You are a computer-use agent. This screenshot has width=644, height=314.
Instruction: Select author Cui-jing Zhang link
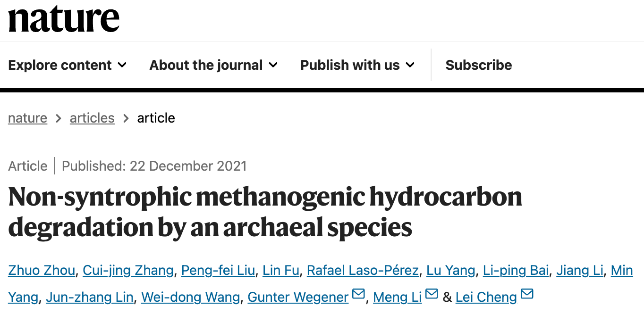tap(128, 270)
